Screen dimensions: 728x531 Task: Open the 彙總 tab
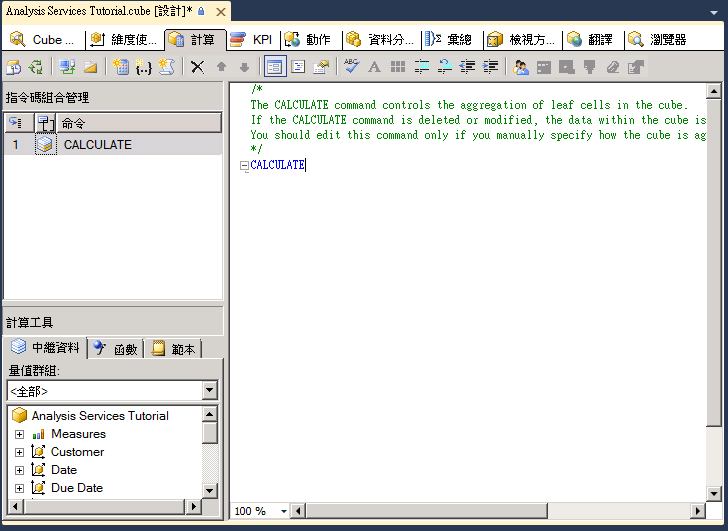tap(450, 40)
